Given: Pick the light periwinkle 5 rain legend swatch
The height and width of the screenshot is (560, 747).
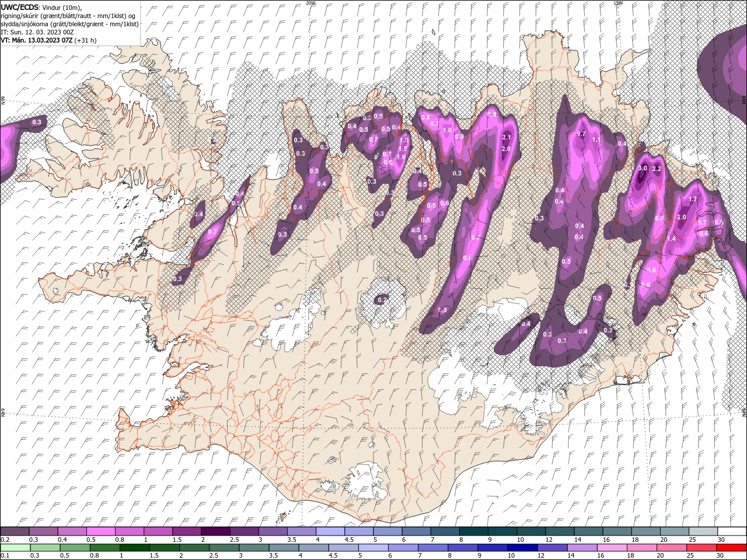Looking at the screenshot, I should 373,548.
